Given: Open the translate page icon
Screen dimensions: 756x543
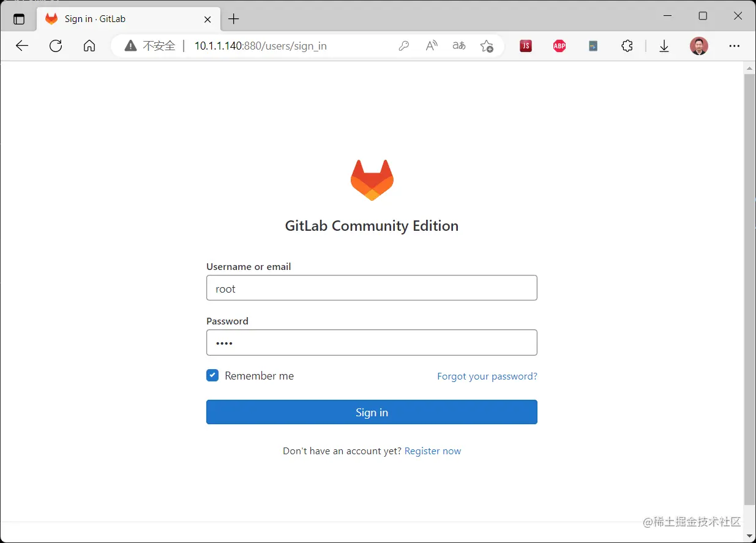Looking at the screenshot, I should [x=458, y=45].
